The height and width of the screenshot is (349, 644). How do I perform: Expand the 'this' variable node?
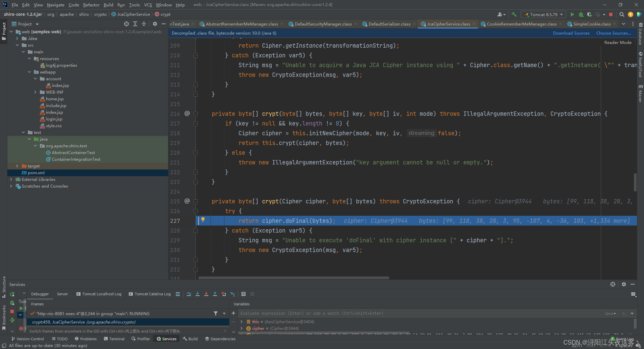coord(241,321)
